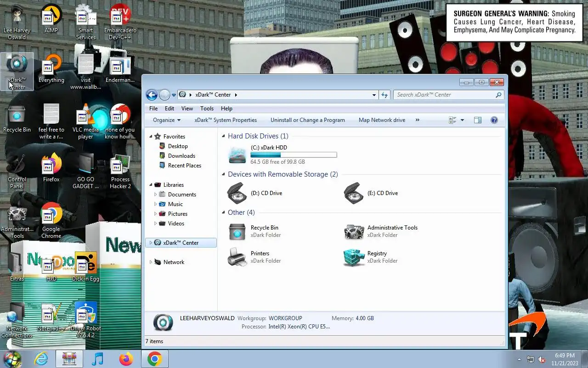Collapse the Hard Disk Drives group
Viewport: 588px width, 368px height.
click(x=224, y=136)
